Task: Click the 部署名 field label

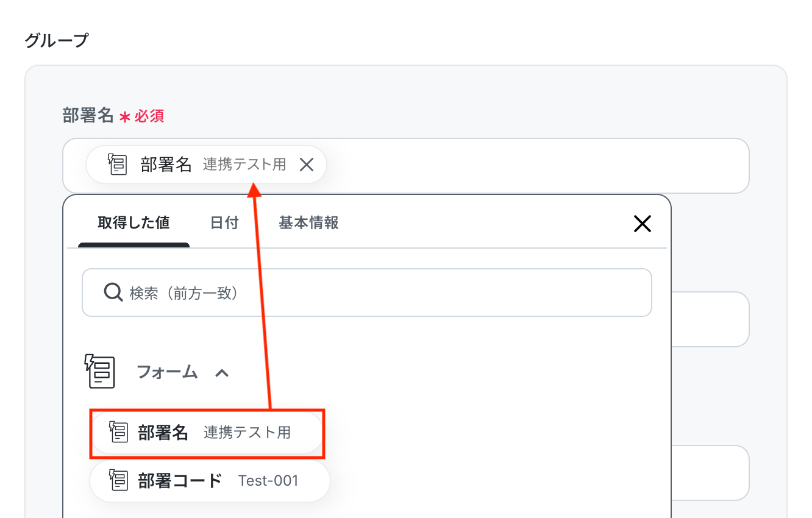Action: click(88, 115)
